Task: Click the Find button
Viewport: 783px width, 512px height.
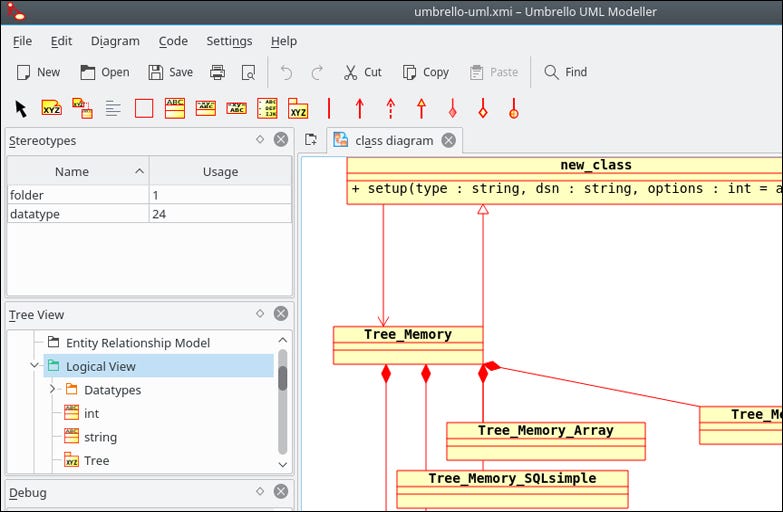Action: (x=565, y=72)
